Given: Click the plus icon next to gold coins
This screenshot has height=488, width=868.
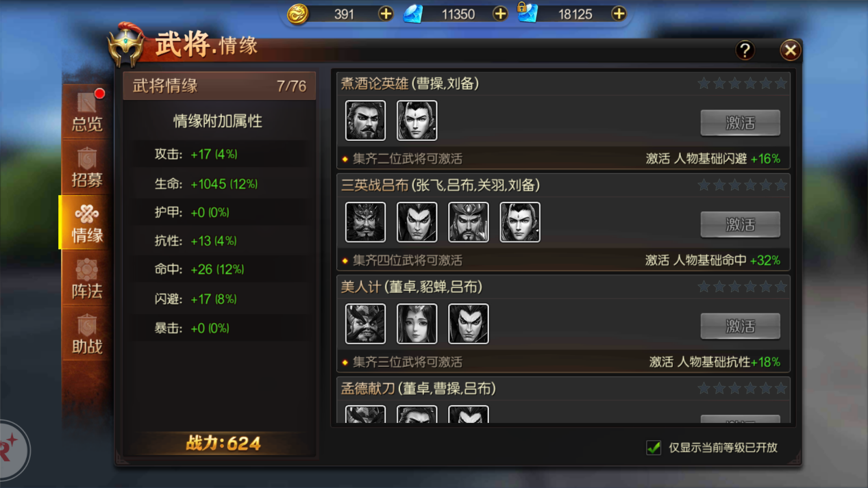Looking at the screenshot, I should 386,14.
